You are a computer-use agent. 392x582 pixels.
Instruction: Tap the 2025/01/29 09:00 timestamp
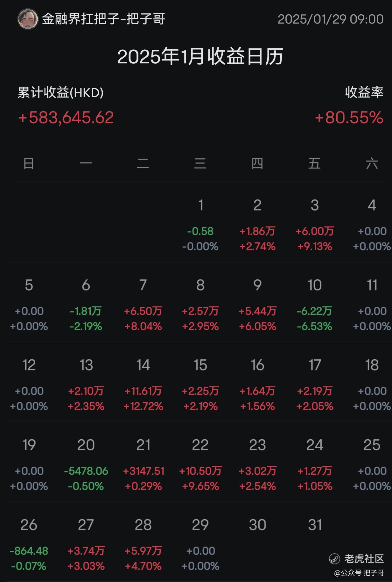click(x=331, y=19)
